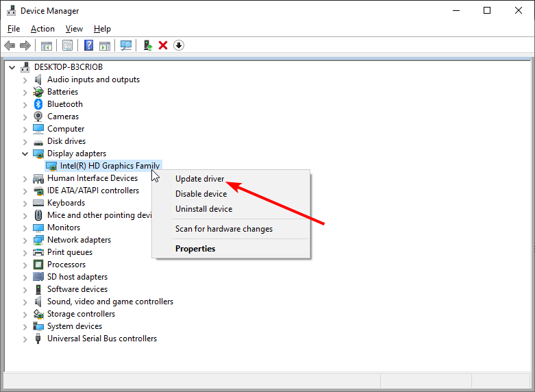535x392 pixels.
Task: Click the Update device driver toolbar icon
Action: point(147,45)
